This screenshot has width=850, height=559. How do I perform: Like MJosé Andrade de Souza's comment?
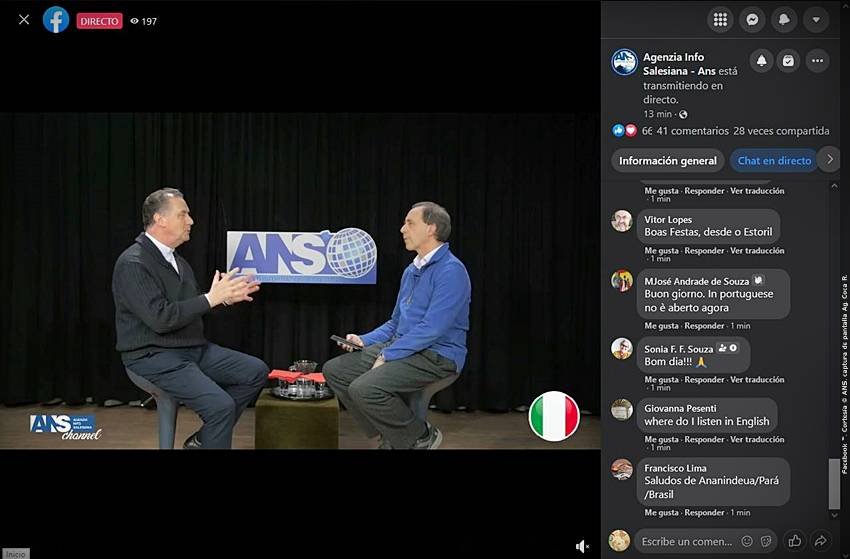661,326
